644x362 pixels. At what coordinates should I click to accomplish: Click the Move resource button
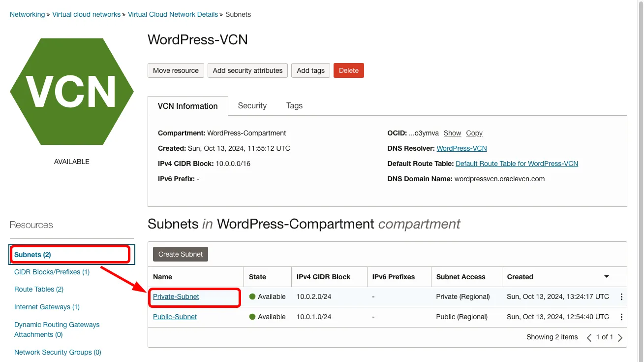coord(176,70)
